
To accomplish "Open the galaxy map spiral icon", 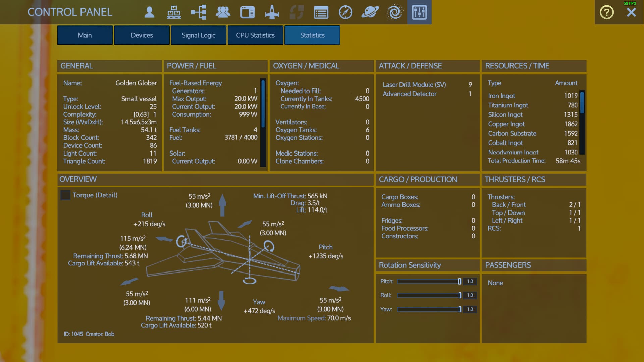I will click(x=394, y=12).
